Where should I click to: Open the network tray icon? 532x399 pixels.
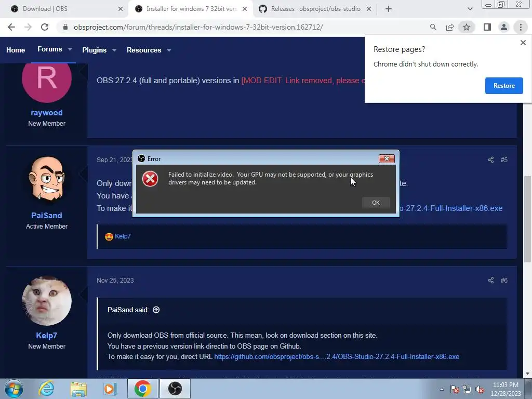click(467, 389)
